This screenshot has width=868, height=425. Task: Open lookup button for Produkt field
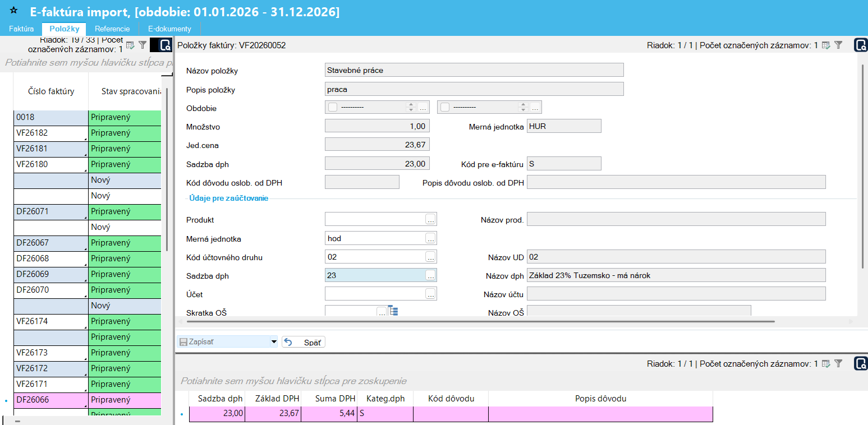pyautogui.click(x=430, y=219)
